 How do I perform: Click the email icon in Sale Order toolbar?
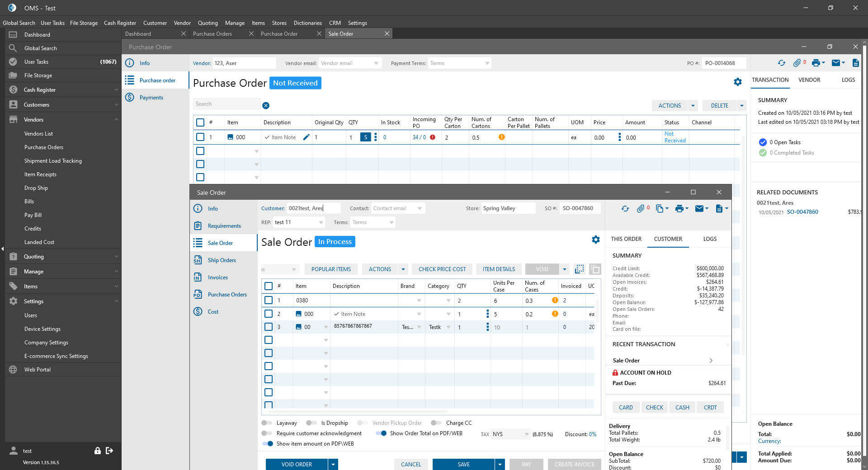(x=699, y=208)
